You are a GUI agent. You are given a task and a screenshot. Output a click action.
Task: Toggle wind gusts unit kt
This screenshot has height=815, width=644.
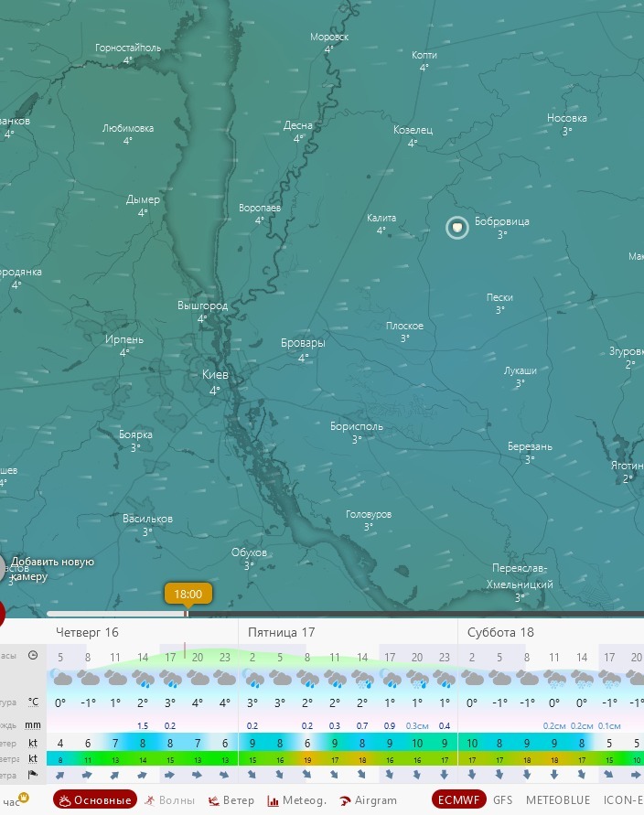point(33,759)
